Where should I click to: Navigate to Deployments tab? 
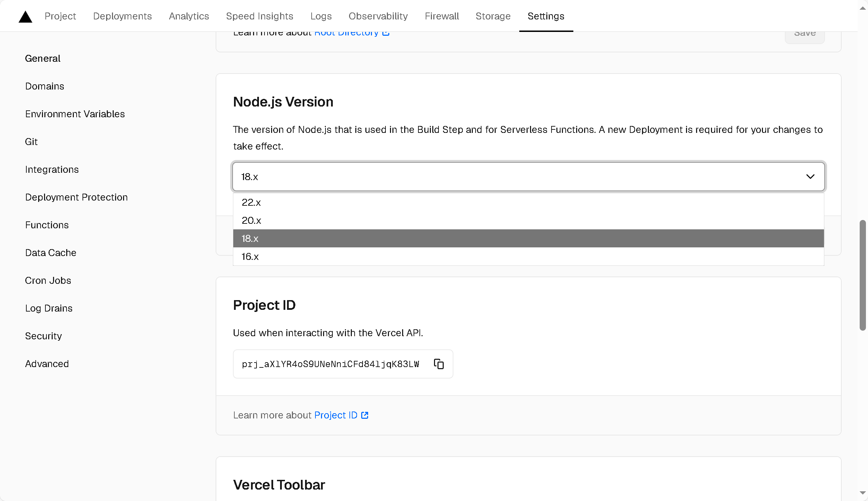click(x=122, y=16)
